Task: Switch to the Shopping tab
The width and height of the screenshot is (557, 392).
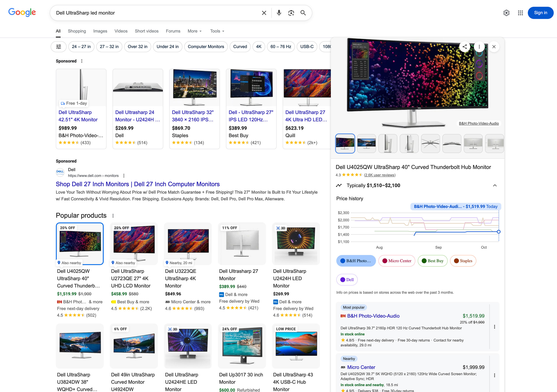Action: [77, 31]
